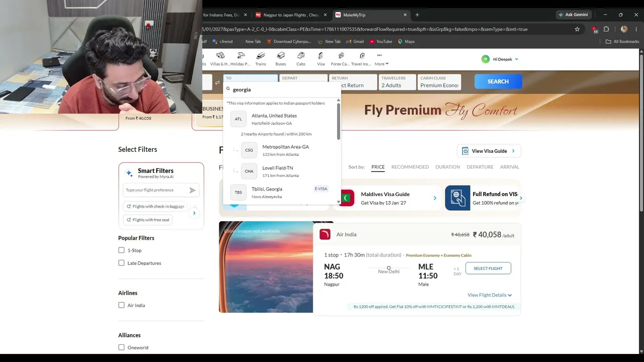Open the Travellers 2 Adults selector
The image size is (644, 362).
point(397,82)
